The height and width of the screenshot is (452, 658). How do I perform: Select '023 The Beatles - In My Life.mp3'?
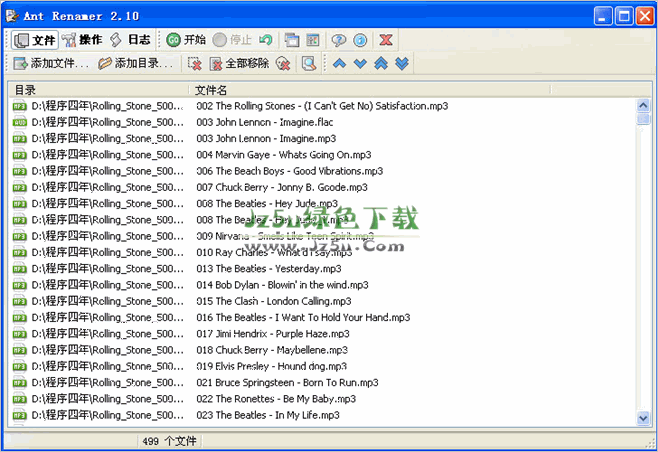click(268, 415)
